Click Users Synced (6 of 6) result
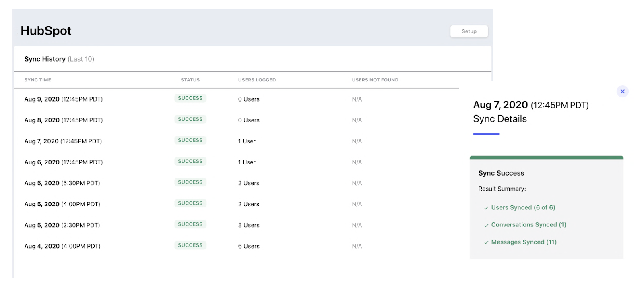Screen dimensions: 644x288 pyautogui.click(x=523, y=207)
